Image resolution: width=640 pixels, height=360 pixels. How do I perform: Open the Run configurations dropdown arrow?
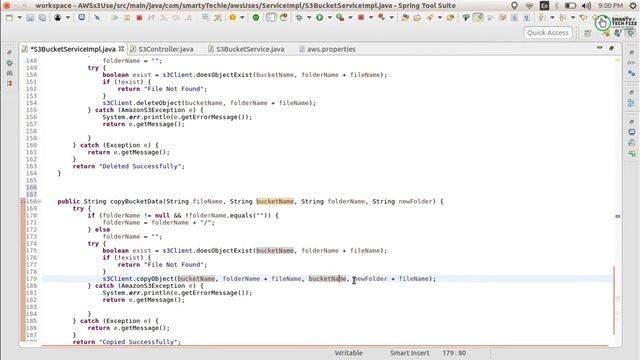coord(330,18)
